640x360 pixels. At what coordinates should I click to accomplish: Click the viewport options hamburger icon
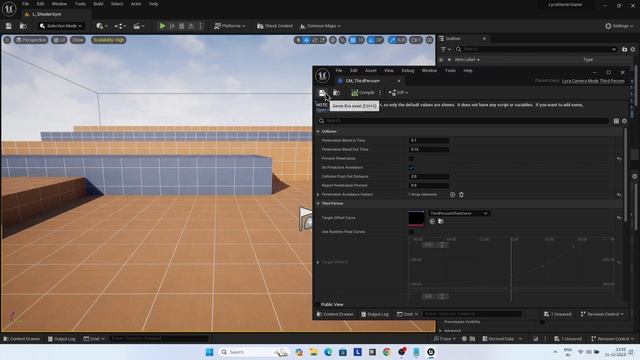(7, 40)
